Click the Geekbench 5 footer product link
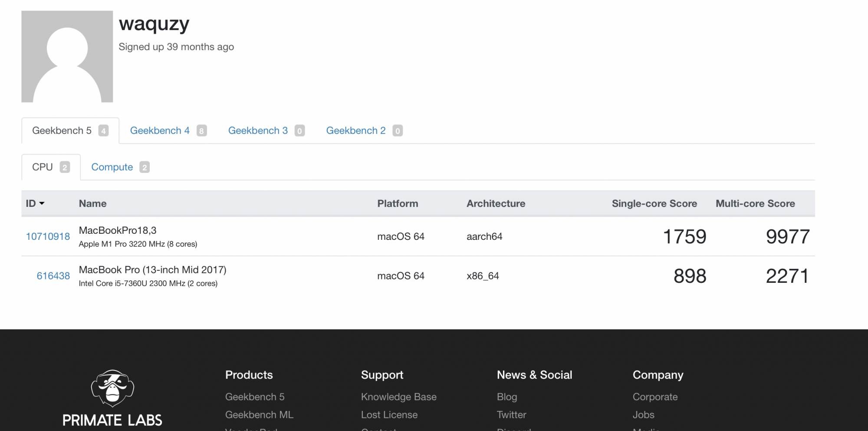The image size is (868, 431). [255, 397]
